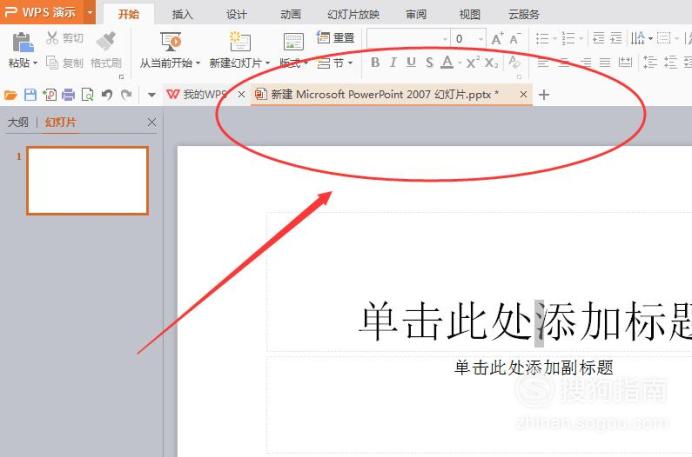Open font color dropdown arrow

coord(459,64)
